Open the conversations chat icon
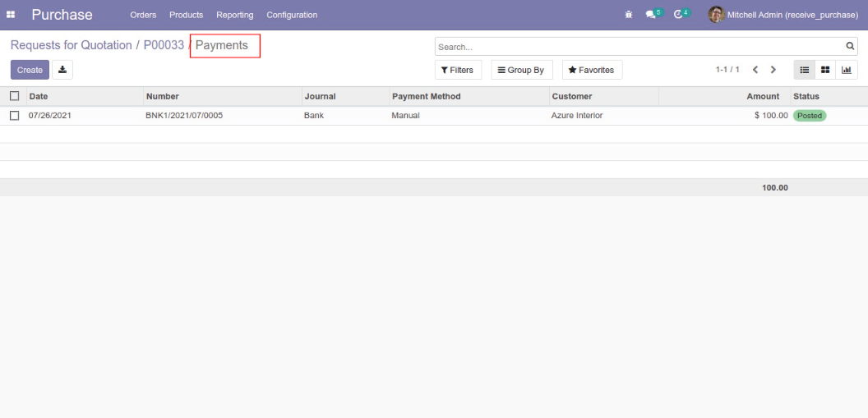Image resolution: width=868 pixels, height=418 pixels. pyautogui.click(x=650, y=15)
